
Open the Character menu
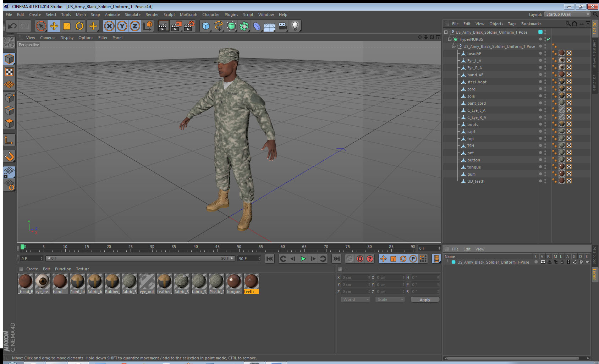(211, 15)
